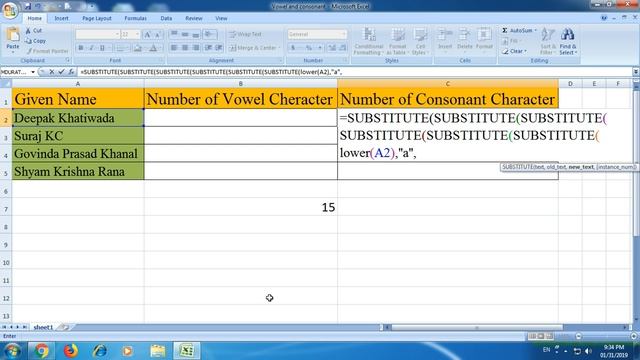This screenshot has width=640, height=360.
Task: Open the Insert Function fx dialog
Action: pos(71,72)
